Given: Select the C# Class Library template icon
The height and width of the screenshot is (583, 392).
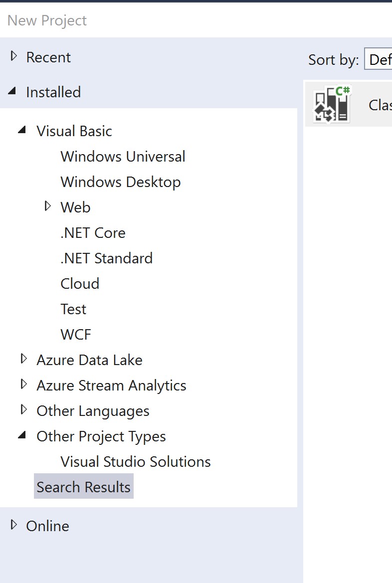Looking at the screenshot, I should pyautogui.click(x=330, y=104).
